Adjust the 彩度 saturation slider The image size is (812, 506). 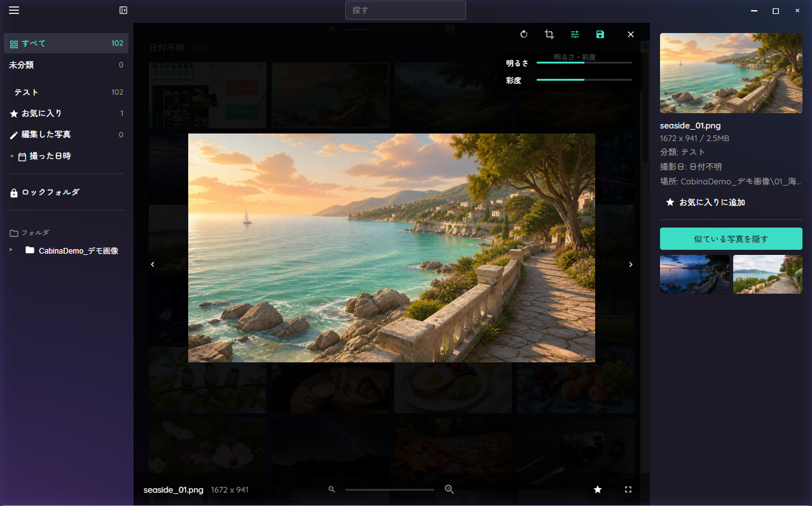(584, 80)
